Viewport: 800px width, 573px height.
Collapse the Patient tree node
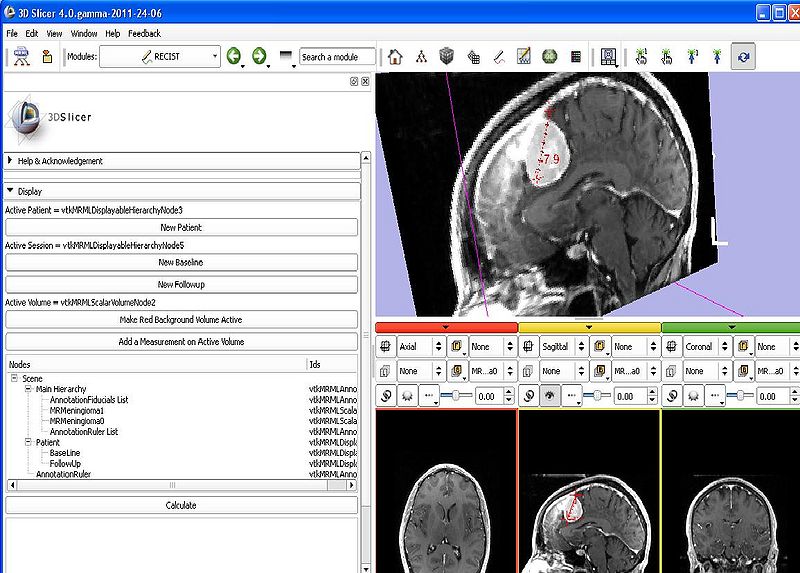[x=29, y=442]
